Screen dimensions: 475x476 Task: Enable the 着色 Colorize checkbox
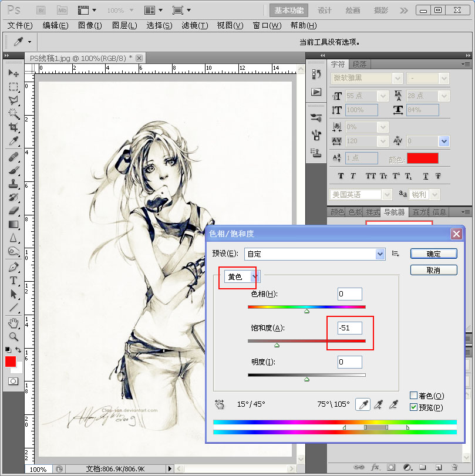413,395
